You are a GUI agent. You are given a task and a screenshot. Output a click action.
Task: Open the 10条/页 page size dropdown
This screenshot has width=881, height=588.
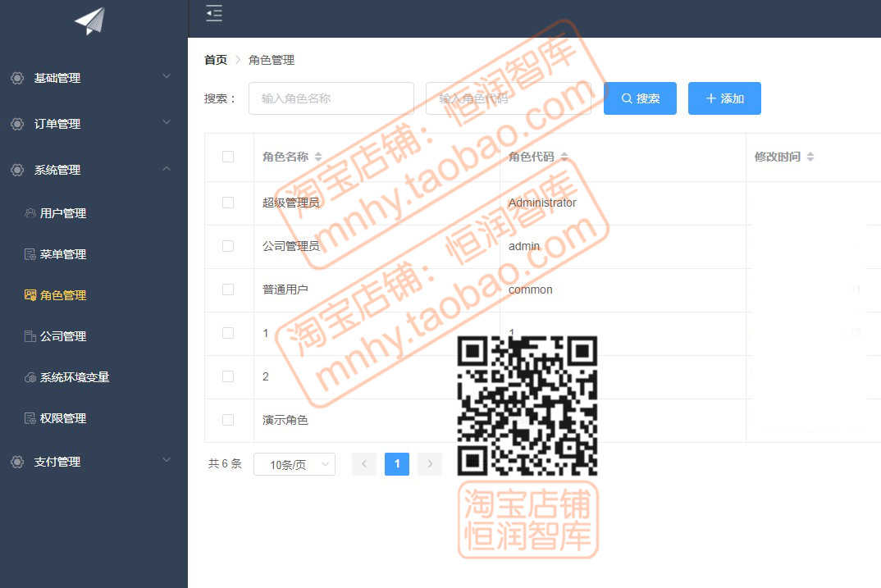coord(294,463)
